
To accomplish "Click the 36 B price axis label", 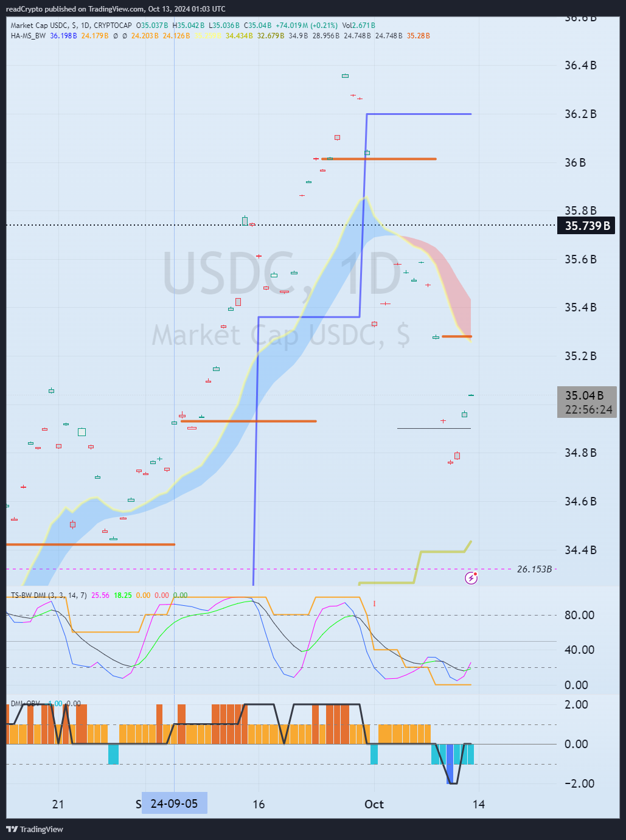I will pyautogui.click(x=576, y=162).
